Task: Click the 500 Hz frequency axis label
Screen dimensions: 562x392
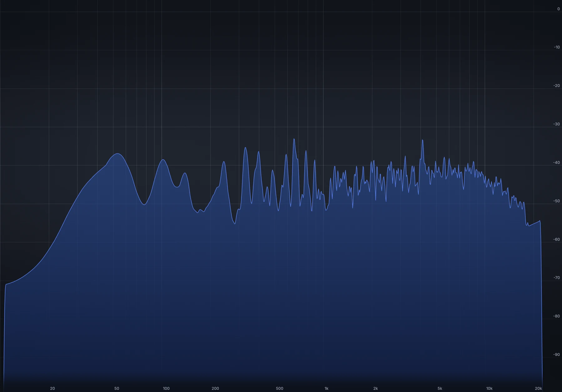Action: coord(279,388)
